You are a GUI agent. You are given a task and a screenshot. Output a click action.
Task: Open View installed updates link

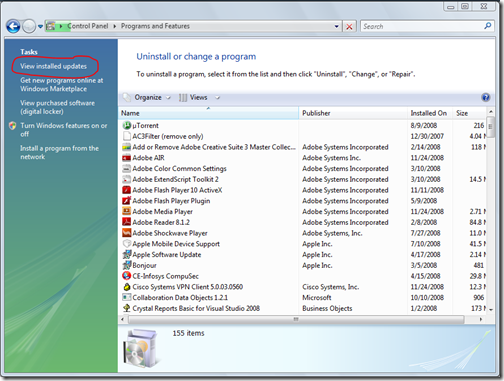(53, 66)
